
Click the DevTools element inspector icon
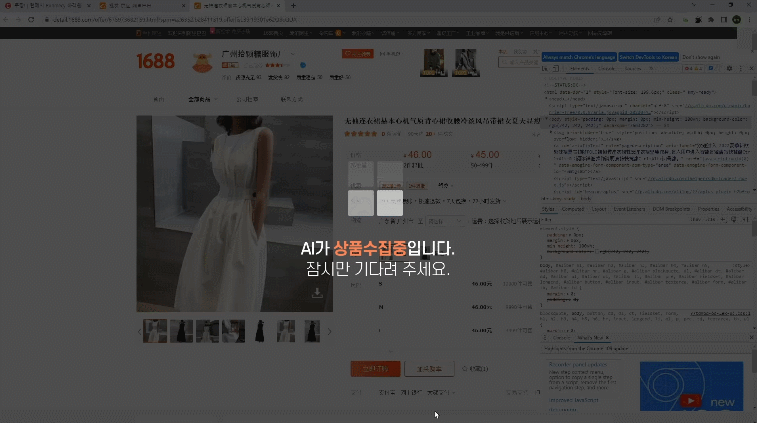click(x=546, y=70)
